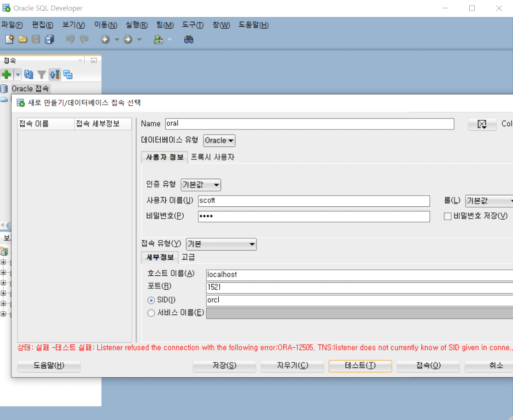Close the 접속 panel tab

tap(80, 60)
